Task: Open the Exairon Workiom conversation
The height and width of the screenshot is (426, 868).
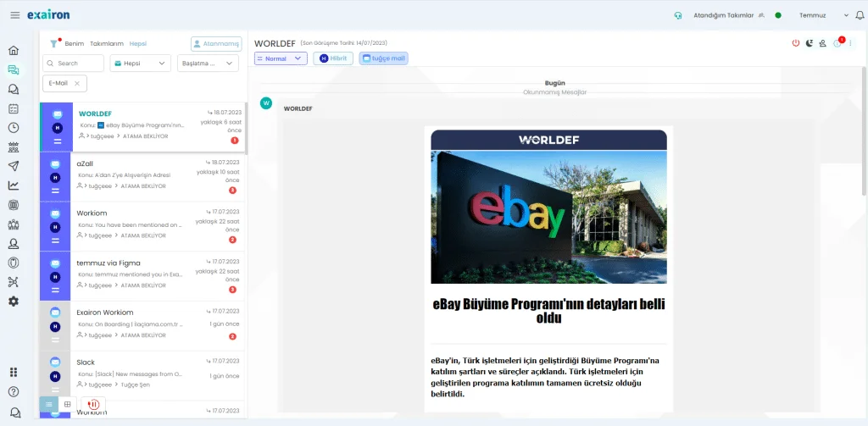Action: pos(142,326)
